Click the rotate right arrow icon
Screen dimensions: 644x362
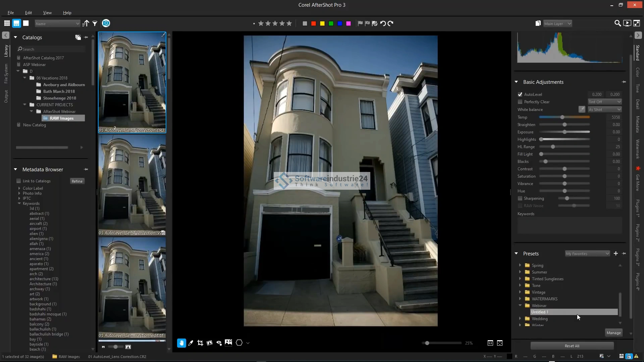click(x=390, y=23)
